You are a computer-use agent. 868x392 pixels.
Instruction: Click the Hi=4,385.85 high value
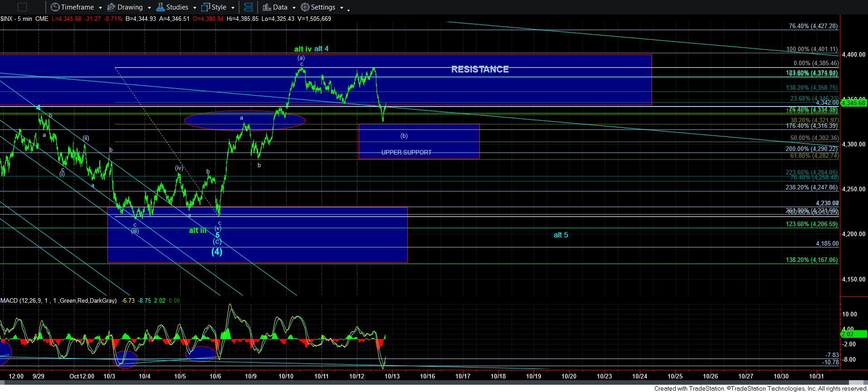[243, 19]
